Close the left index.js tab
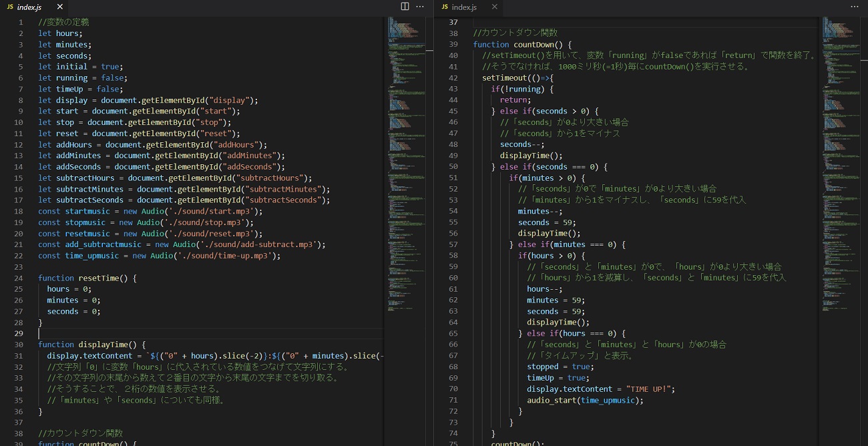This screenshot has width=868, height=446. (60, 7)
